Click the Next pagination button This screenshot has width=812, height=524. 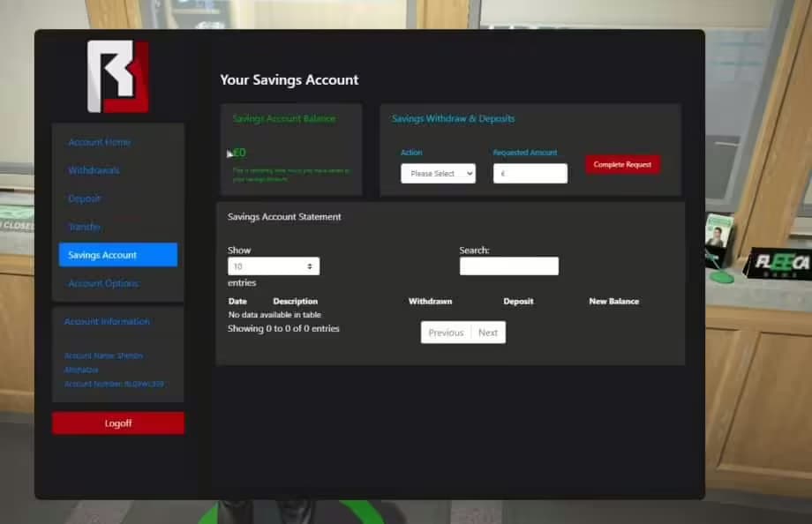pyautogui.click(x=489, y=333)
